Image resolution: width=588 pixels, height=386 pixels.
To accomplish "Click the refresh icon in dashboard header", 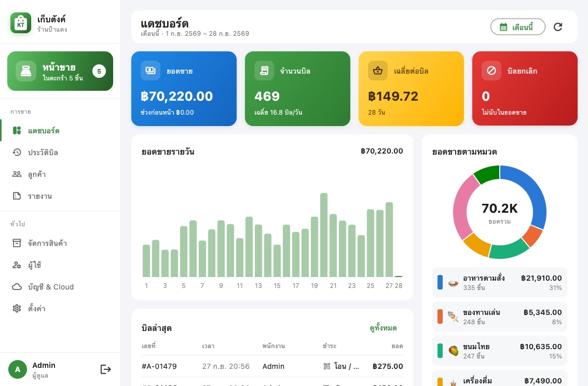I will [x=558, y=27].
